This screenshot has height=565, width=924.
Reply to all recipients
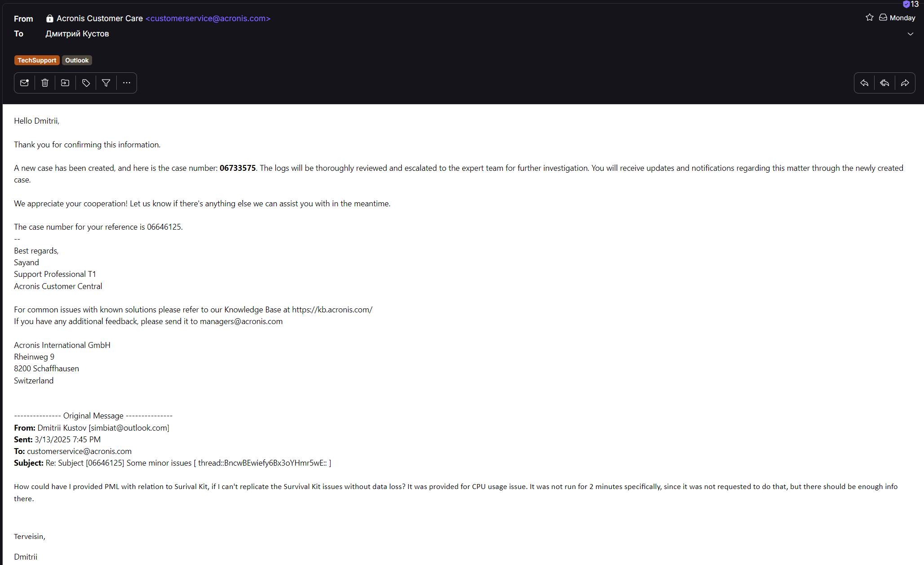[x=884, y=83]
